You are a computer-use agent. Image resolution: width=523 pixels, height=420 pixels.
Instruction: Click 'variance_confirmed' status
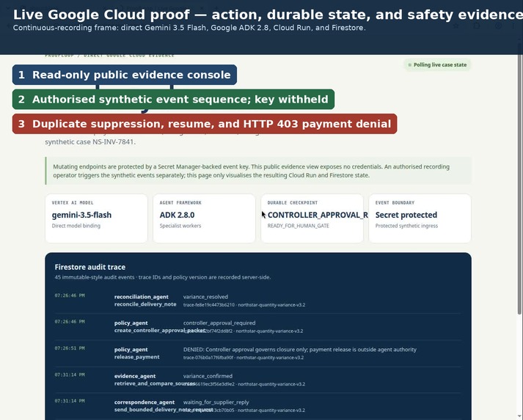coord(208,376)
